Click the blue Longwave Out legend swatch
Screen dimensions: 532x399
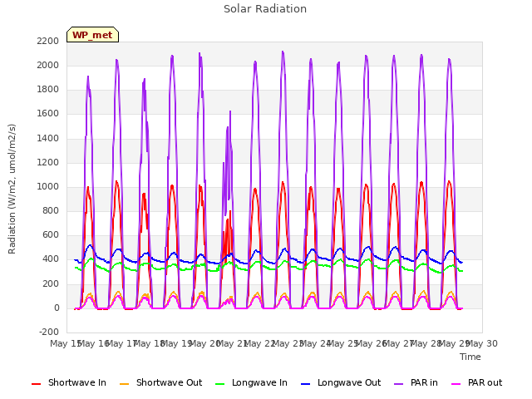[x=305, y=384]
